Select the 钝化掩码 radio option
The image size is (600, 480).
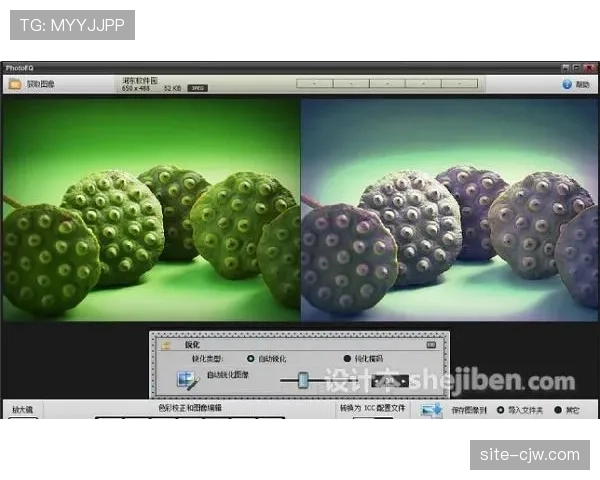point(347,358)
